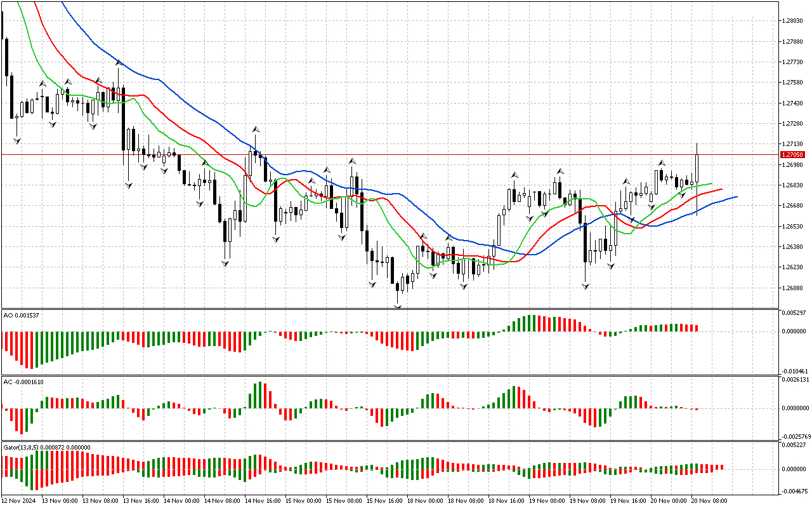This screenshot has width=812, height=508.
Task: Select price axis value 1.26830
Action: [794, 185]
